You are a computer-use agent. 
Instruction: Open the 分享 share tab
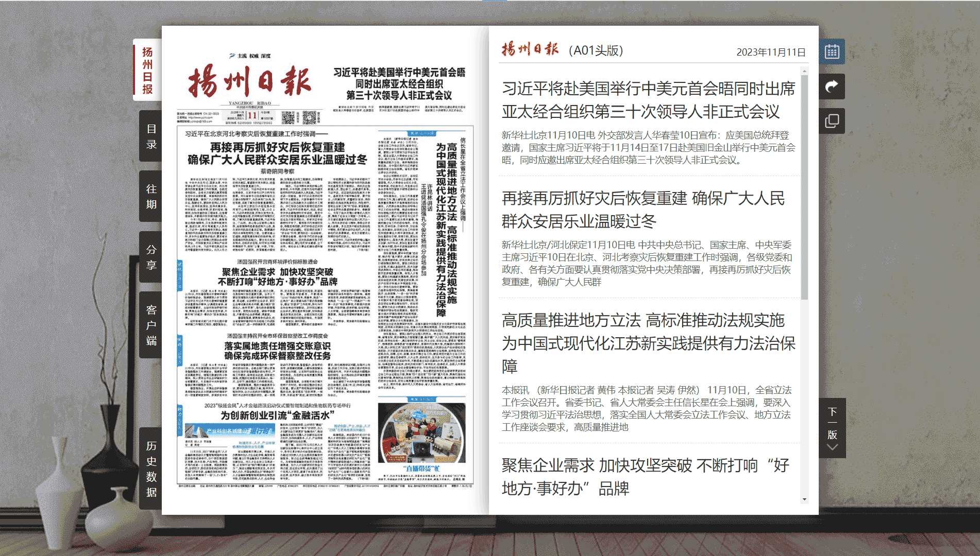tap(151, 257)
